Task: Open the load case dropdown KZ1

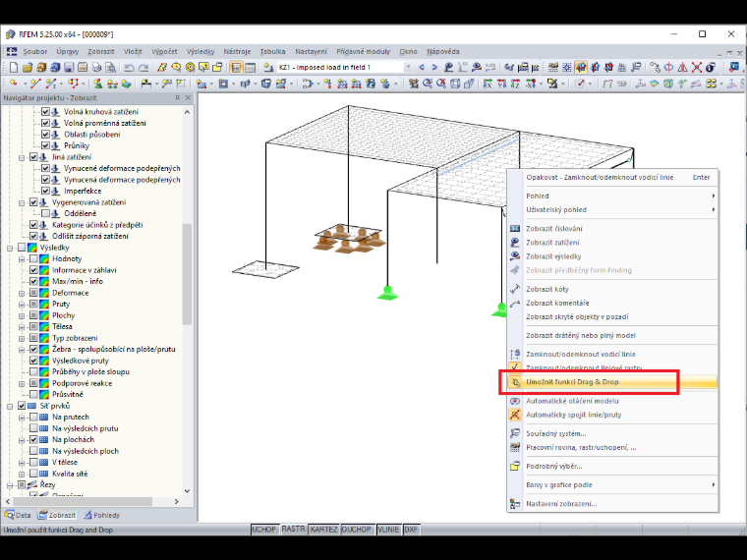Action: (x=408, y=68)
